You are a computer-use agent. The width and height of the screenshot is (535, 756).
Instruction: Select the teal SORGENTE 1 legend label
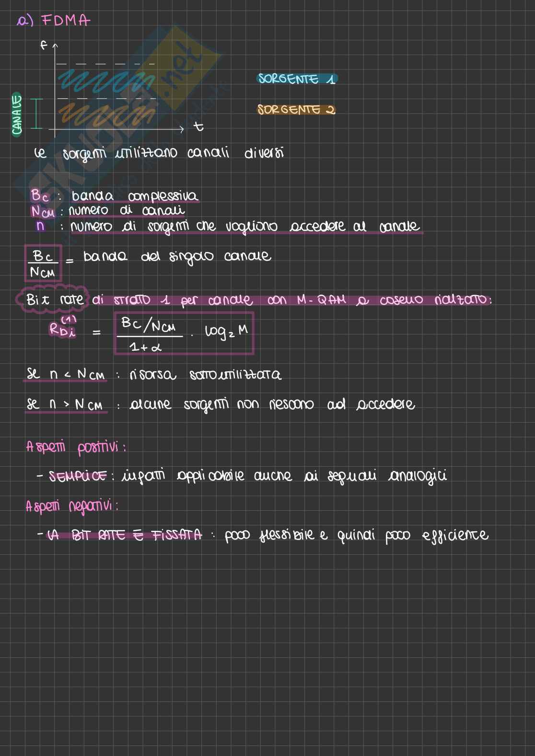297,79
